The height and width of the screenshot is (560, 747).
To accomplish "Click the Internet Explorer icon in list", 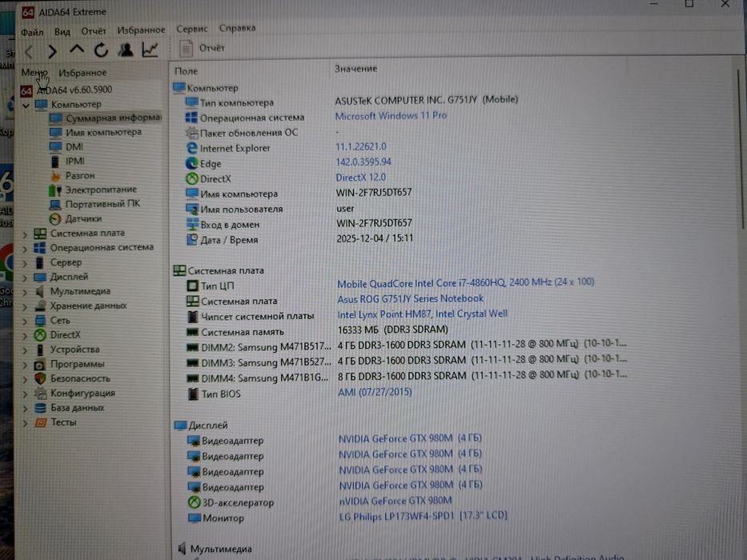I will pos(191,149).
